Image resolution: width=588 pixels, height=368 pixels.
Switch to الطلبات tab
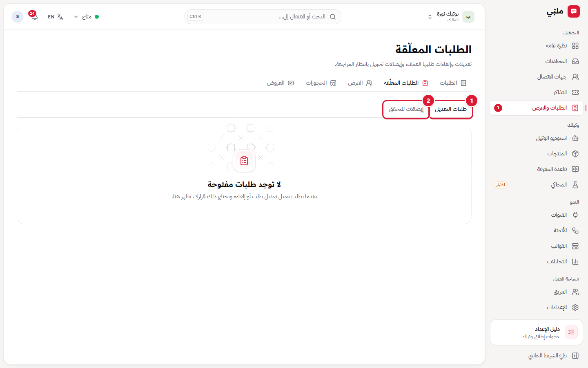point(453,83)
